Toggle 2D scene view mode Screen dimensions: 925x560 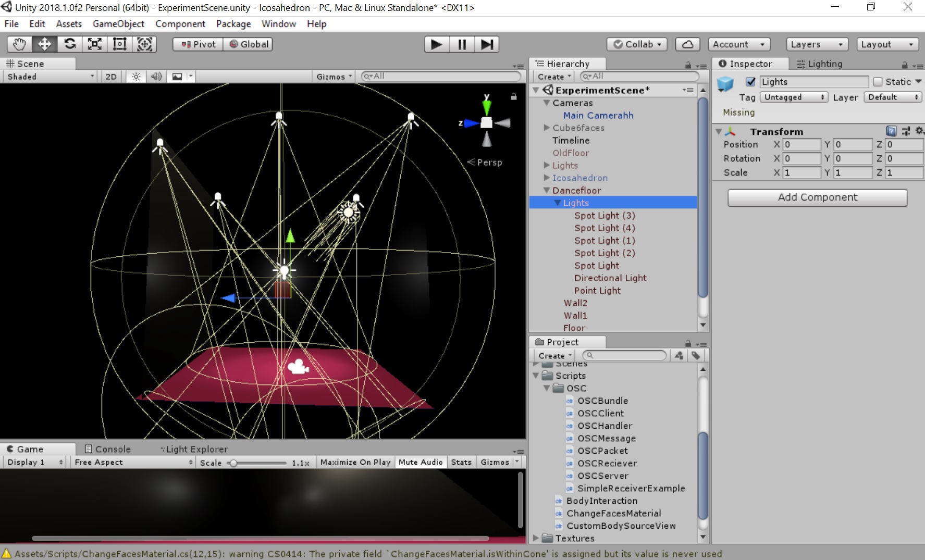pos(111,77)
